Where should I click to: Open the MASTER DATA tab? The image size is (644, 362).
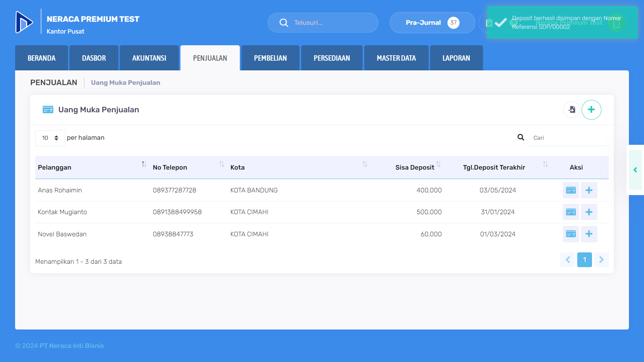tap(396, 58)
